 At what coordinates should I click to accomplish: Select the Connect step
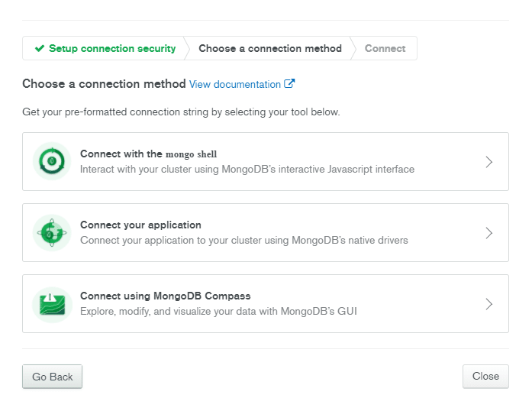385,48
